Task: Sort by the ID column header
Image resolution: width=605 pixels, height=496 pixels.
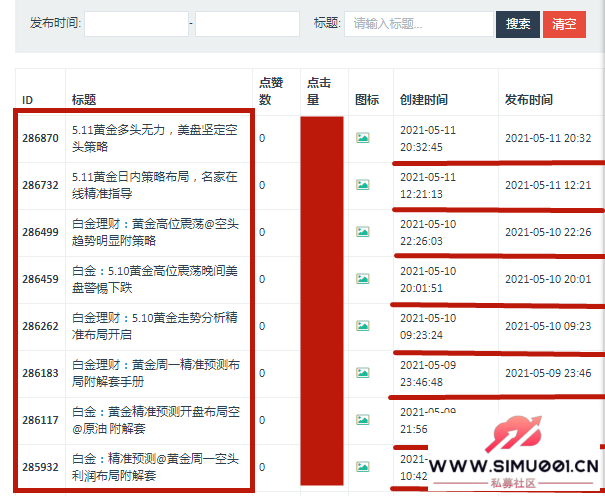Action: 28,100
